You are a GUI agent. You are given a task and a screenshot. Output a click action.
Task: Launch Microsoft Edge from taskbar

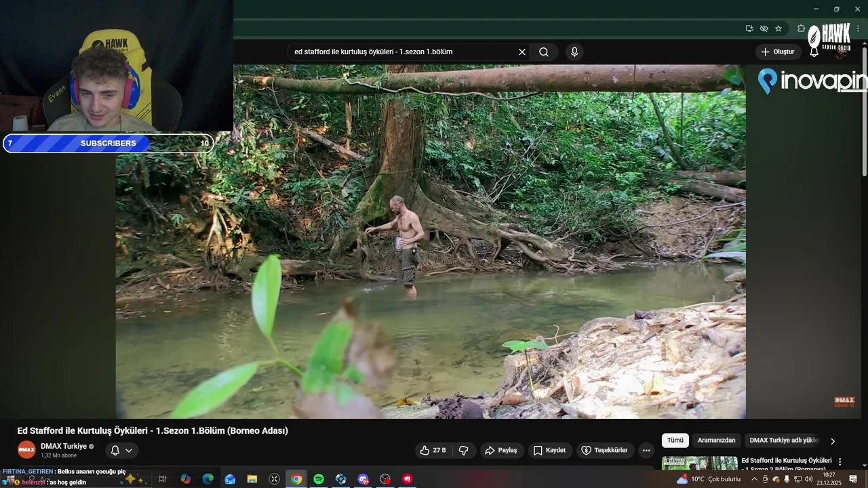tap(208, 479)
